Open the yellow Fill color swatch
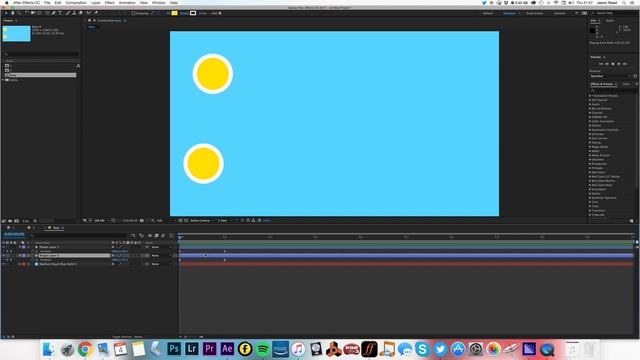This screenshot has height=360, width=640. click(174, 13)
